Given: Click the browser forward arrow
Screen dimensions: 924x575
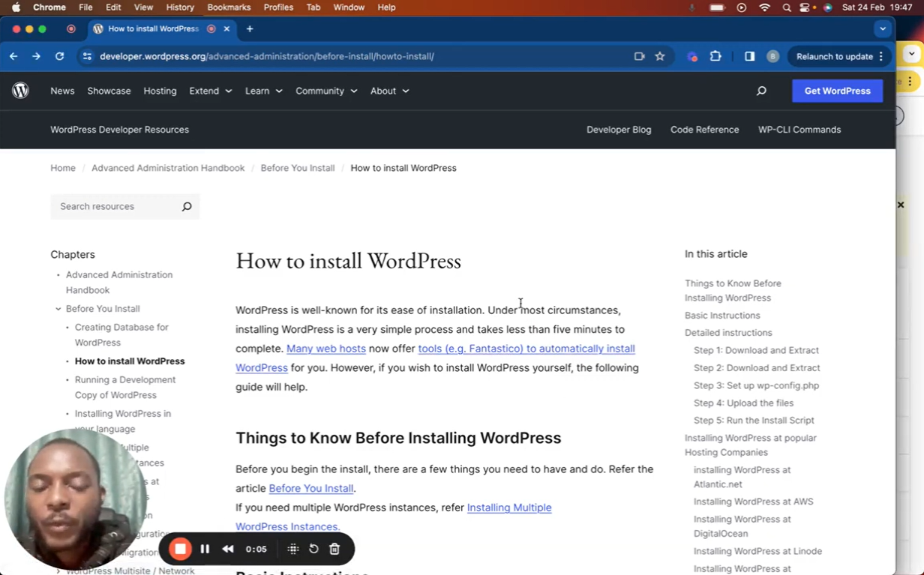Looking at the screenshot, I should pyautogui.click(x=36, y=56).
